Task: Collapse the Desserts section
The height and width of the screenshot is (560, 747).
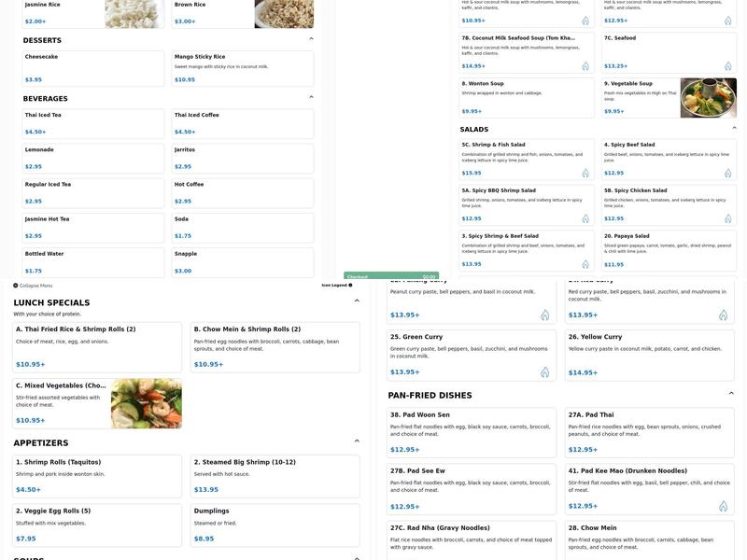Action: pos(311,39)
